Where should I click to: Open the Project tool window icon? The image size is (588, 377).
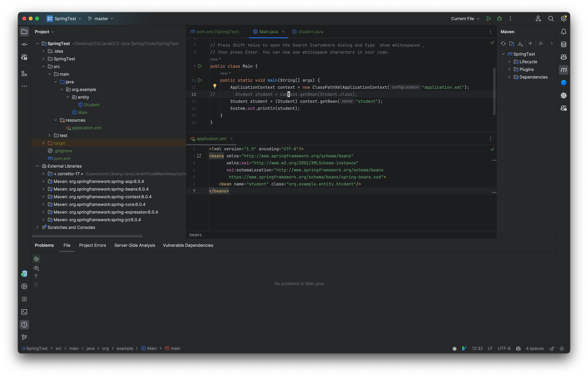click(x=24, y=32)
